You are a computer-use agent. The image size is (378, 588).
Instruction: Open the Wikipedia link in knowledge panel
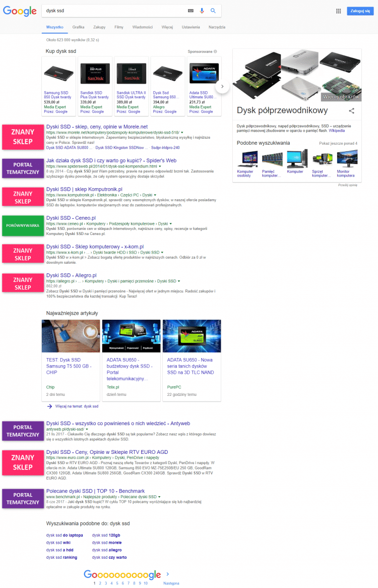337,131
